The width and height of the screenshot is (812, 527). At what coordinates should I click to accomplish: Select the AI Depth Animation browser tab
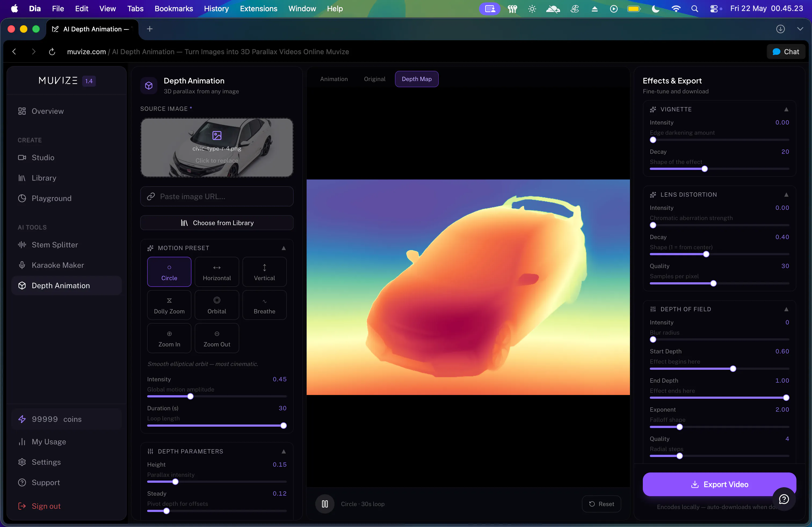(x=92, y=29)
